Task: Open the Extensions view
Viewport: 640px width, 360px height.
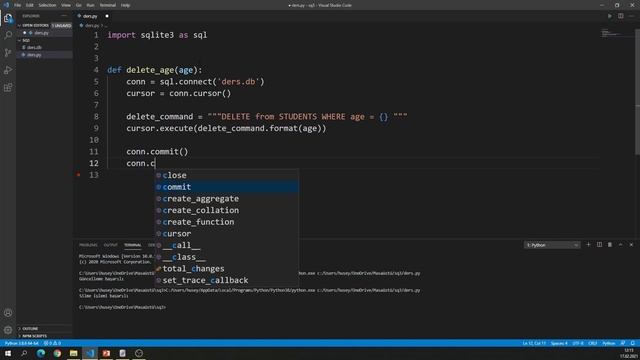Action: (x=8, y=88)
